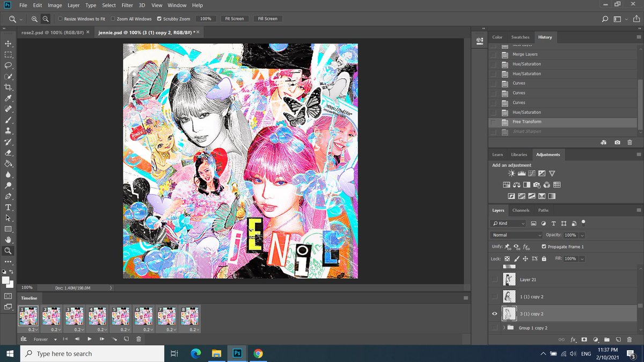The image size is (644, 362).
Task: Toggle visibility of layer 3 (1) copy 2
Action: coord(494,313)
